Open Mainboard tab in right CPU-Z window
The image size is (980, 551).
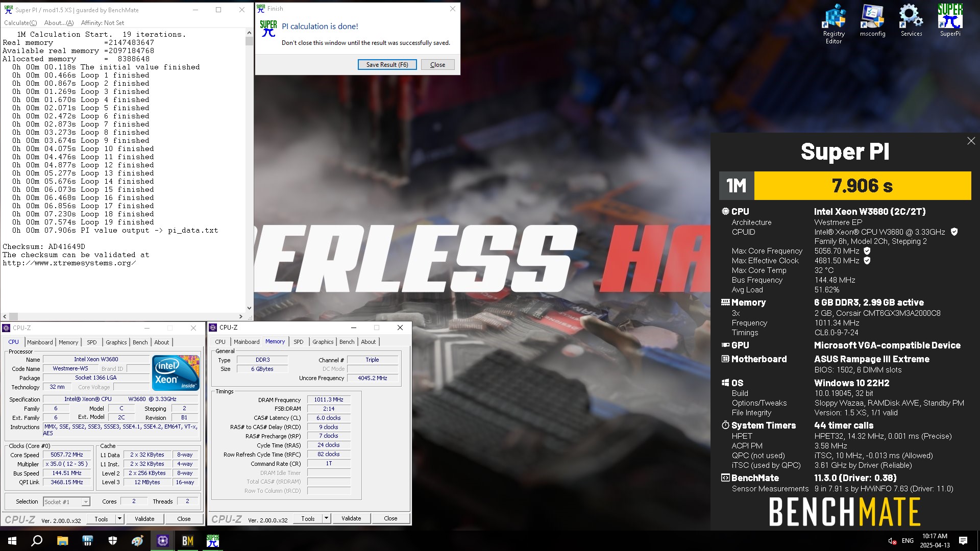(x=247, y=342)
